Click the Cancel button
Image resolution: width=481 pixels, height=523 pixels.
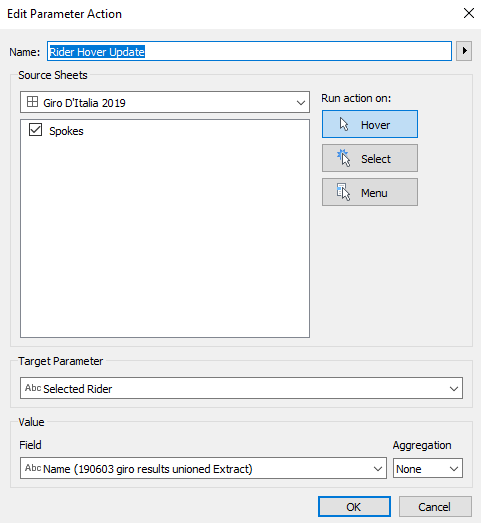435,507
